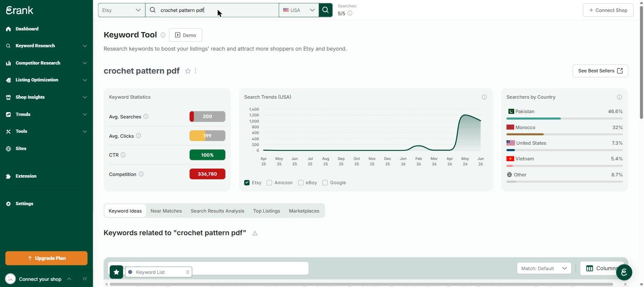Expand the Shop Insights menu

pos(85,97)
